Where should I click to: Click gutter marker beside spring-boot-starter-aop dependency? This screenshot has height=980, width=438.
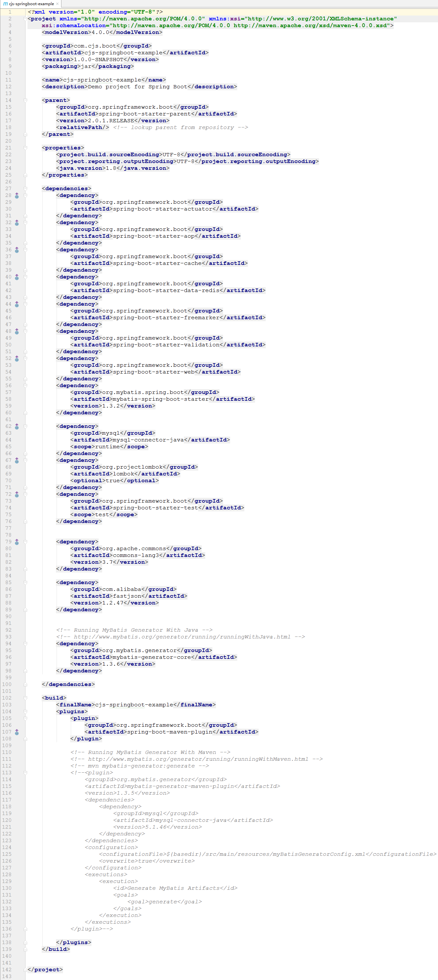click(x=17, y=223)
